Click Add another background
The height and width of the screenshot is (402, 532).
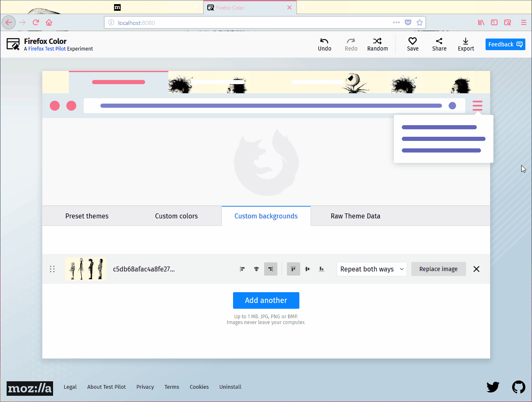point(266,300)
